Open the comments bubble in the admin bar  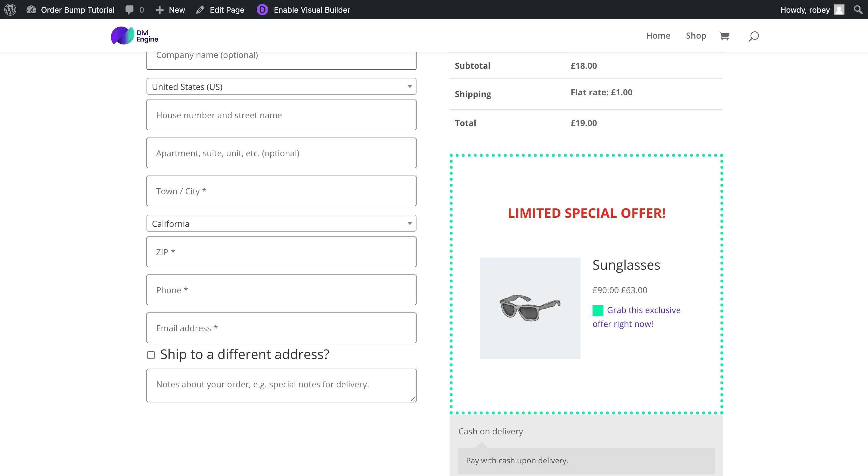129,10
